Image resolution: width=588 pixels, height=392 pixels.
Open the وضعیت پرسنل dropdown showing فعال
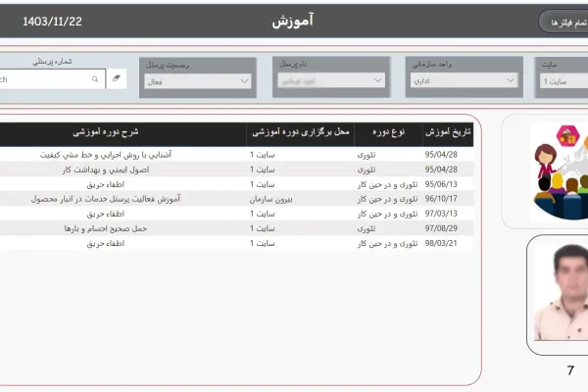(x=198, y=81)
